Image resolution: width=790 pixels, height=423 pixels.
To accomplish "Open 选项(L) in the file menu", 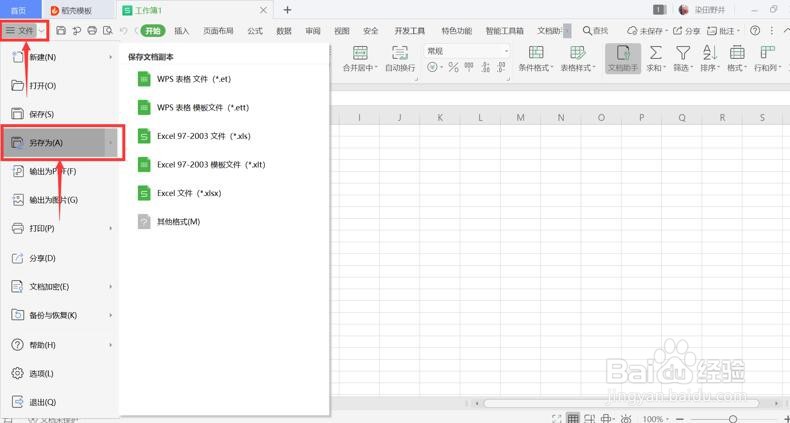I will point(59,374).
